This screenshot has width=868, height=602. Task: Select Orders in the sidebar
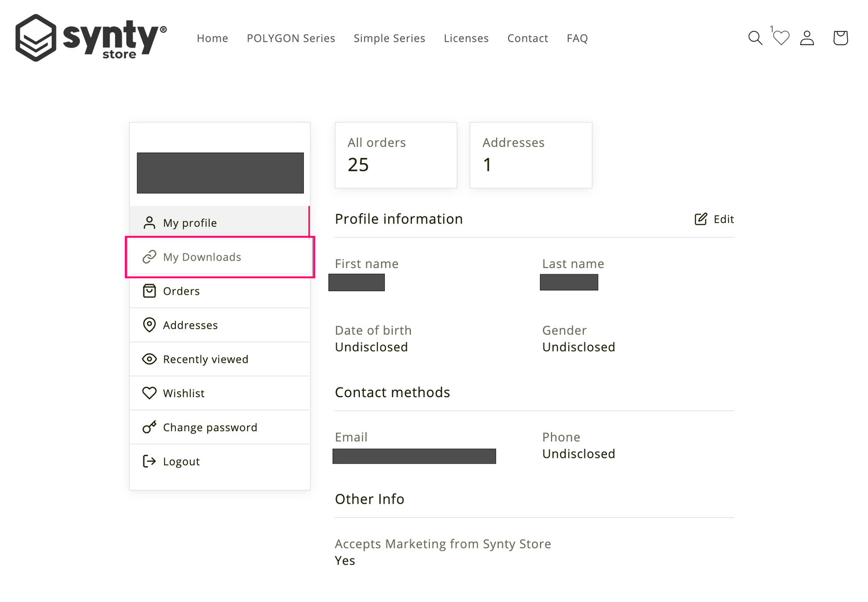point(181,291)
